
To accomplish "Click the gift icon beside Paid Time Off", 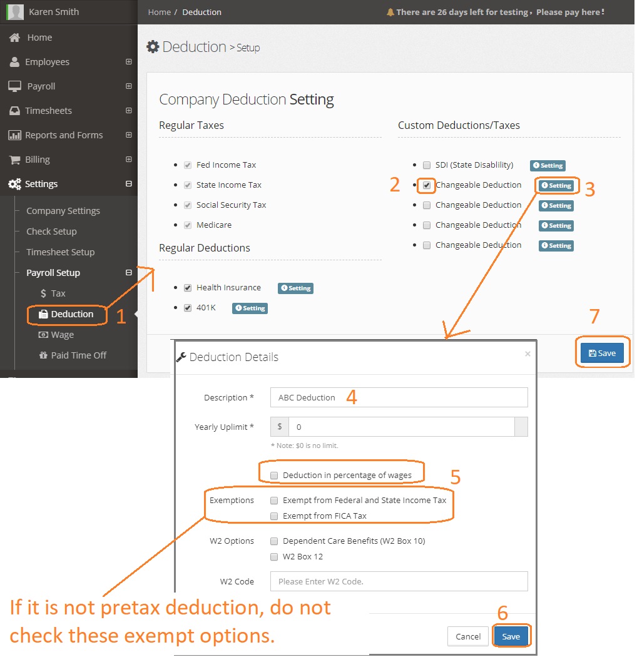I will (43, 355).
